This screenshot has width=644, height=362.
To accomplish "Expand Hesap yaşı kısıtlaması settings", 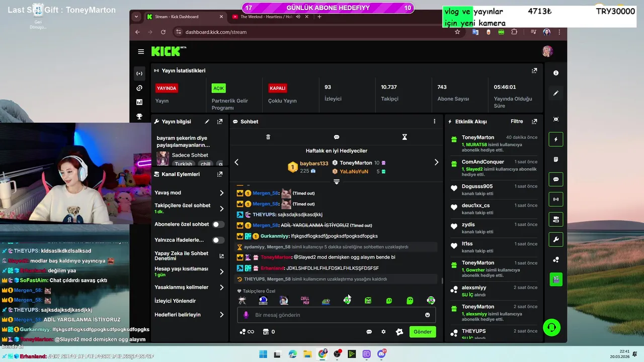I will coord(222,272).
